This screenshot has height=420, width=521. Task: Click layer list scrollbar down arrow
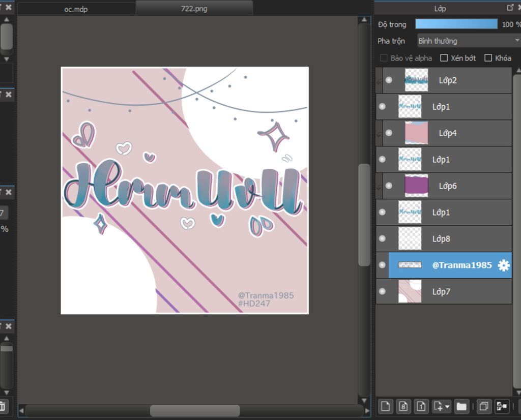click(518, 393)
